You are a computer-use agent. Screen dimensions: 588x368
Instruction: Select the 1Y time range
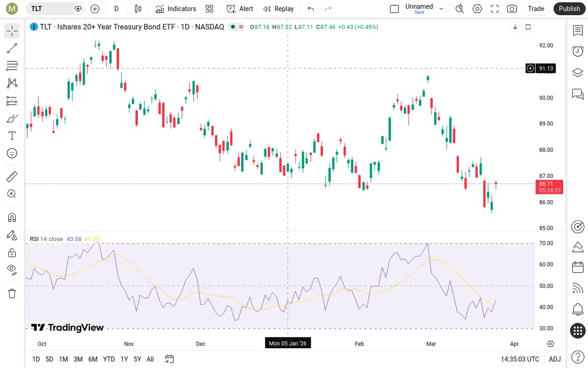click(124, 359)
